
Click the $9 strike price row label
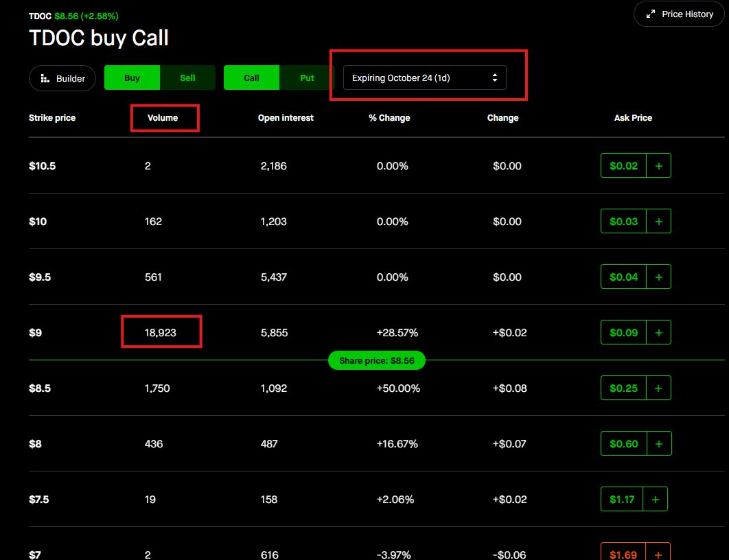[x=35, y=332]
